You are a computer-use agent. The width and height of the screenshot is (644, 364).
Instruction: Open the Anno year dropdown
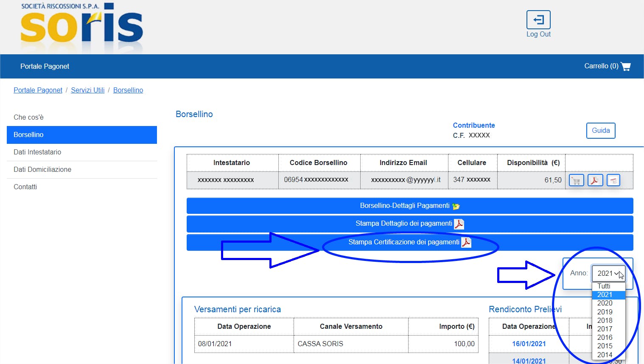[608, 274]
